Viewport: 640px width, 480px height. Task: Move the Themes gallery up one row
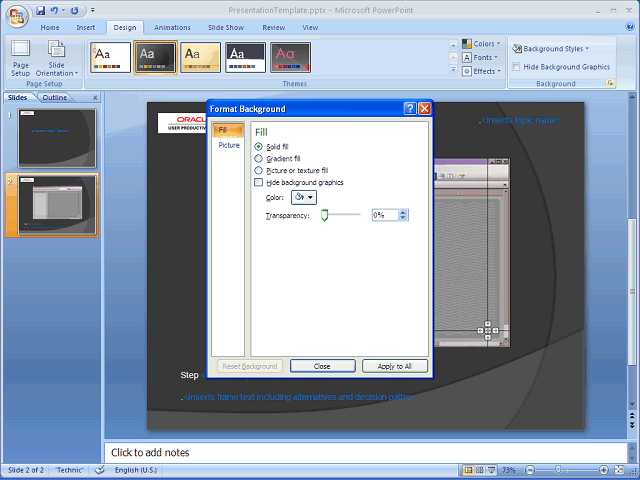coord(453,44)
